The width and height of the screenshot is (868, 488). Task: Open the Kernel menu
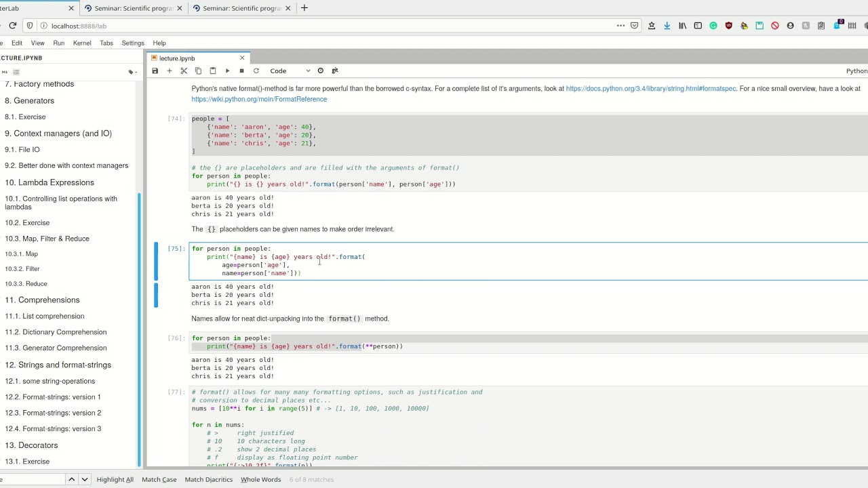(82, 43)
